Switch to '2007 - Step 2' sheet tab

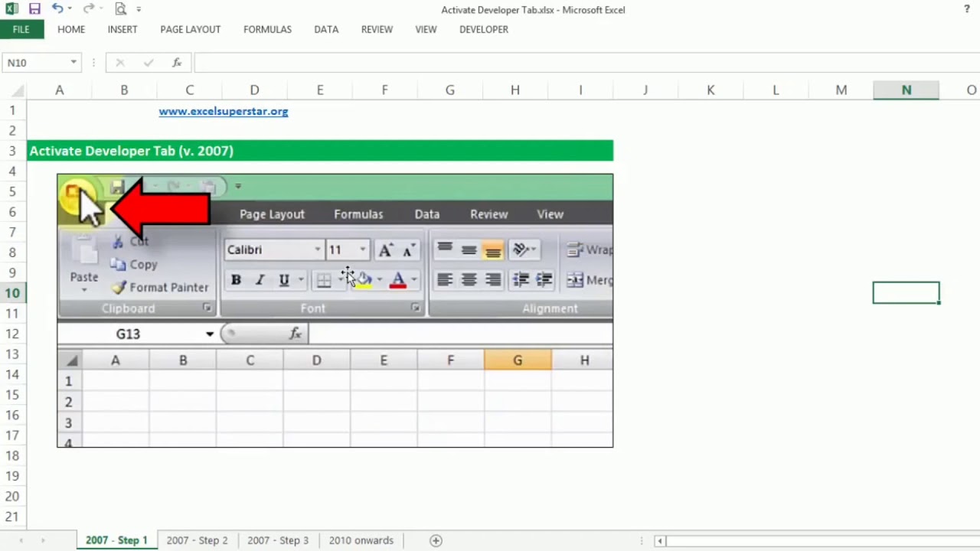[197, 540]
